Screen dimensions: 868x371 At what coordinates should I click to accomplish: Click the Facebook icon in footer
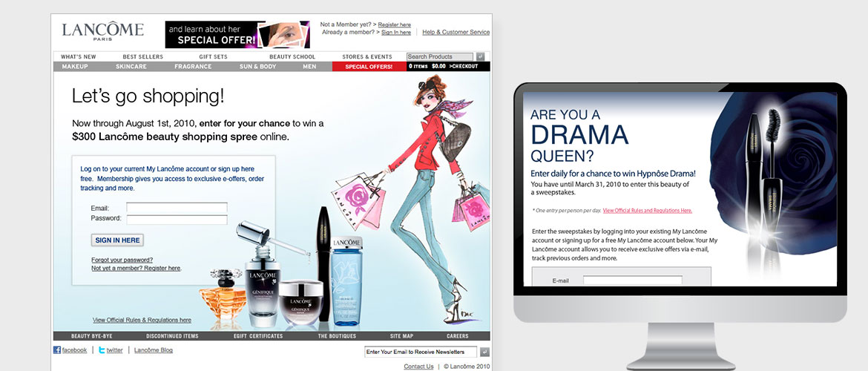pyautogui.click(x=57, y=350)
